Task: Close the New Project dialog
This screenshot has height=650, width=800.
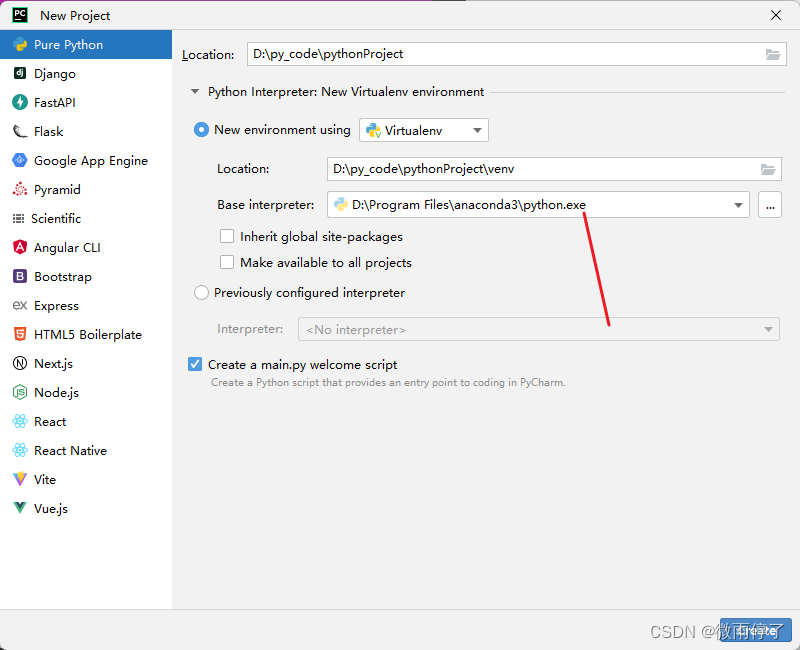Action: 776,15
